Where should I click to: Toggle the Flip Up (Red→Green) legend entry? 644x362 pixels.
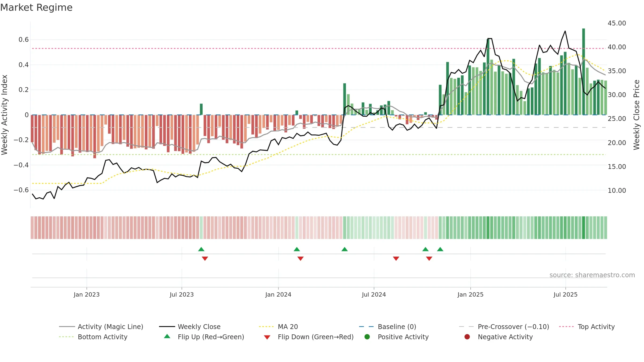pyautogui.click(x=204, y=337)
